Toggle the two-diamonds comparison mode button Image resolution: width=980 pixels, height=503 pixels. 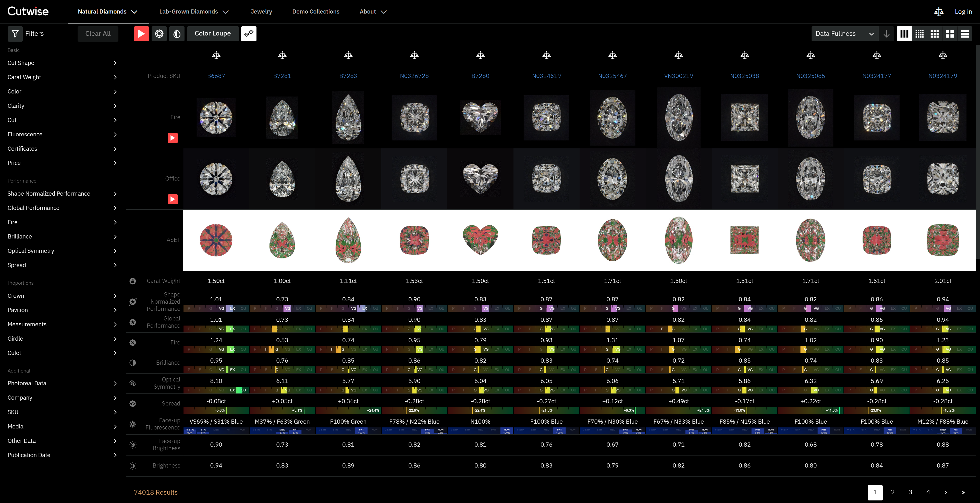[x=249, y=33]
